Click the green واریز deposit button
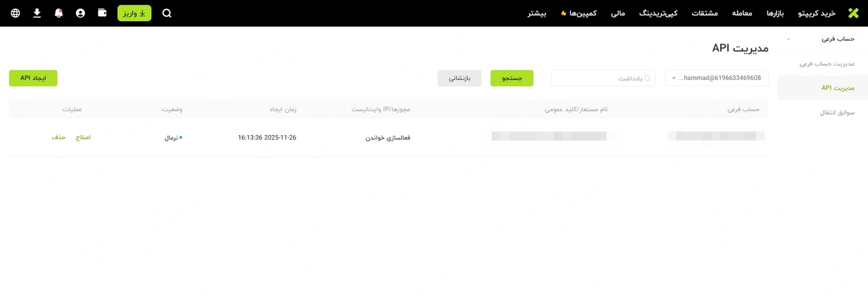Image resolution: width=868 pixels, height=295 pixels. click(x=134, y=13)
